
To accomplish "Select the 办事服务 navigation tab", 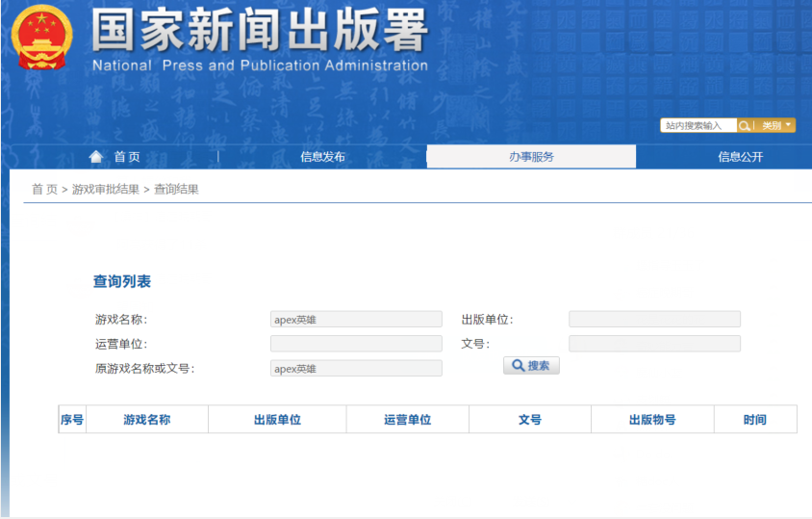I will point(531,157).
